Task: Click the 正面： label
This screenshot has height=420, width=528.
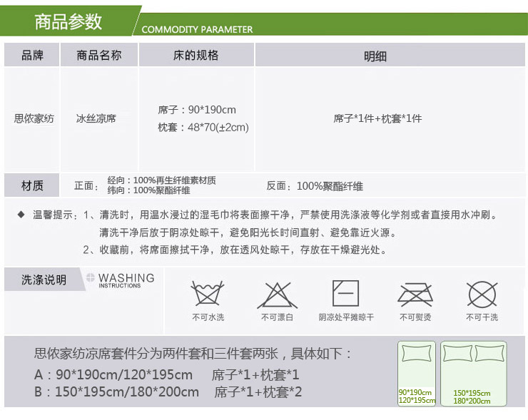Action: 86,185
